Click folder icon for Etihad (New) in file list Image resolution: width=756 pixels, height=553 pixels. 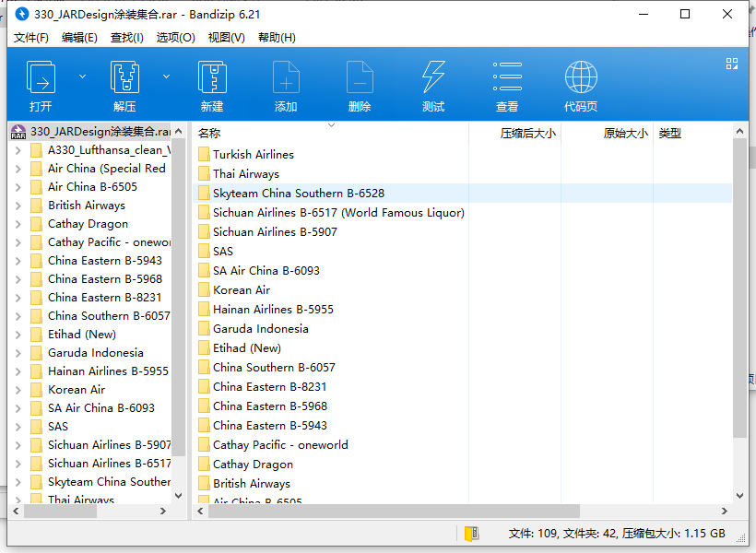[204, 348]
